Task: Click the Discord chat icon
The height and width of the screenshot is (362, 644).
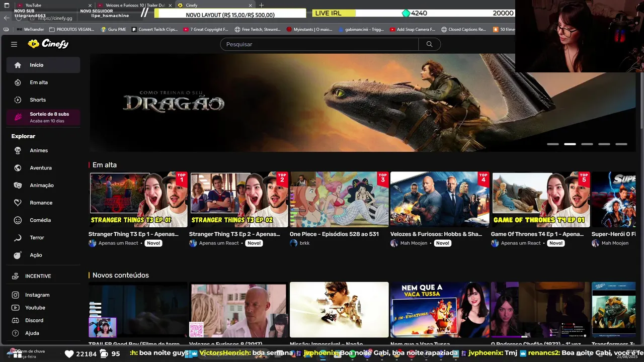Action: point(15,320)
